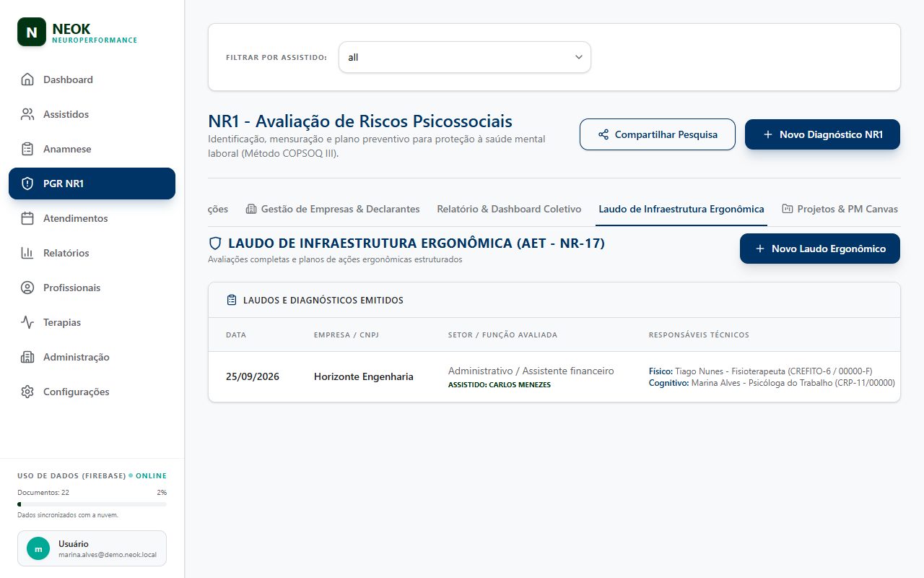Select the Assistidos people icon

tap(27, 114)
